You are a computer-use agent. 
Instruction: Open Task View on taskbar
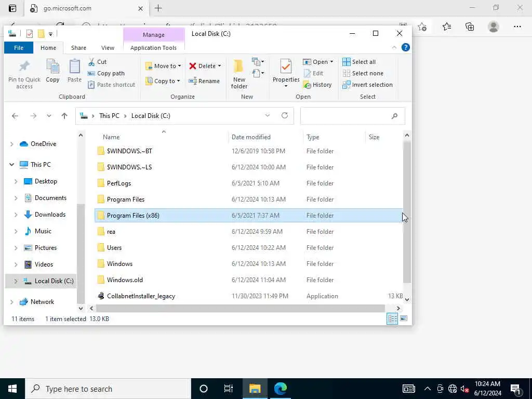pos(229,389)
